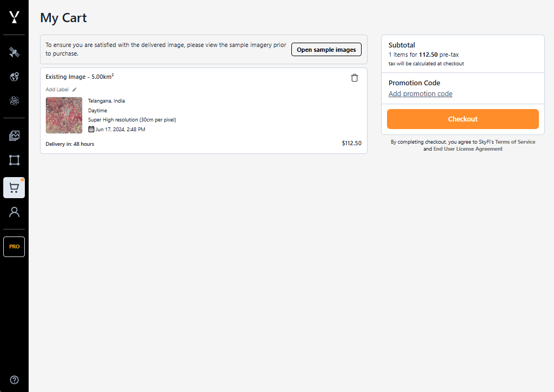Click the atom-shaped sidebar icon

pos(14,100)
